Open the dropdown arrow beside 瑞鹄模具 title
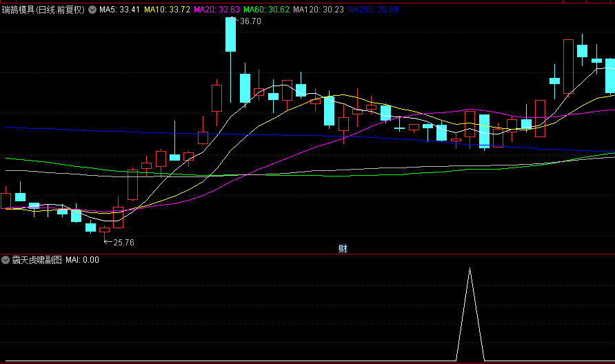This screenshot has width=615, height=364. coord(92,10)
